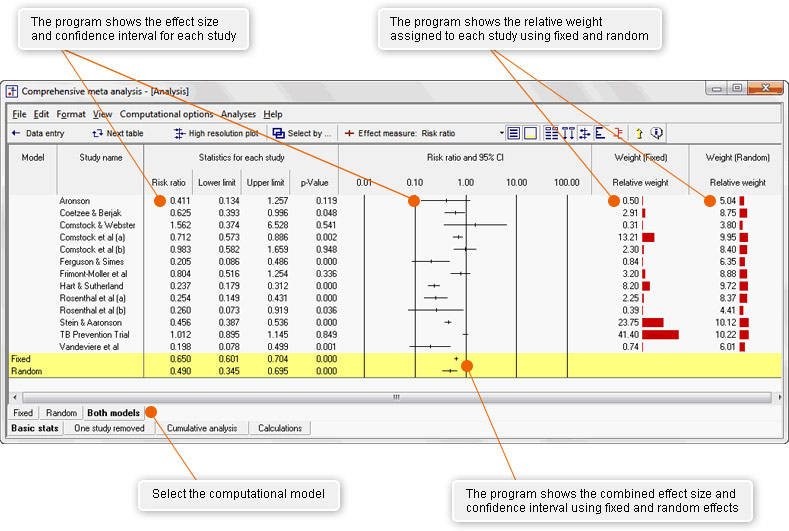Open the High resolution plot
Viewport: 789px width, 531px height.
coord(215,133)
